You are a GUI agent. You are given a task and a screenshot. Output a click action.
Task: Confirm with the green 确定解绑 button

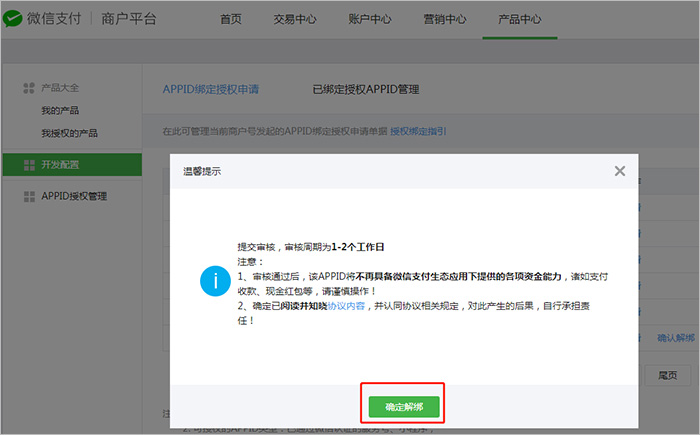coord(404,407)
